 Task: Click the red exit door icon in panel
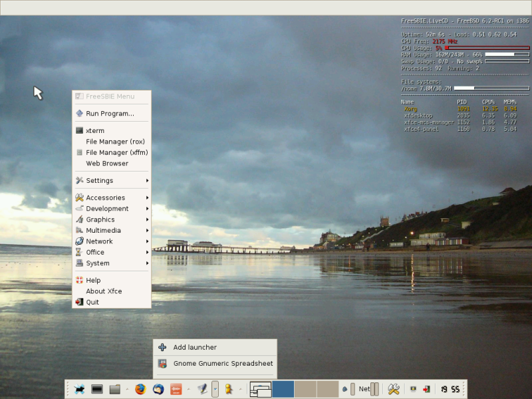tap(426, 389)
